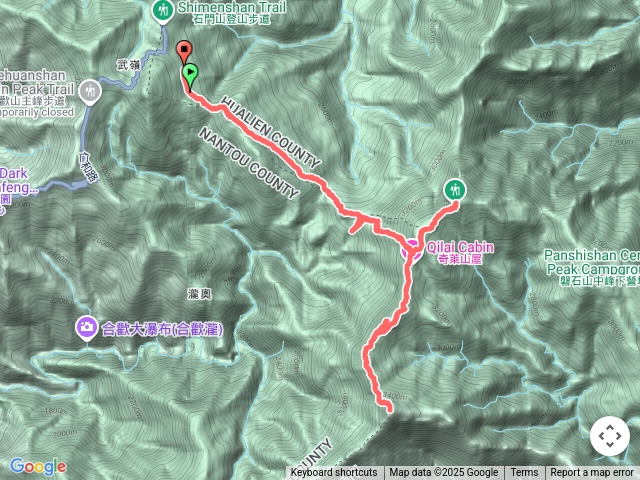Viewport: 640px width, 480px height.
Task: Click the 合歡大瀑布(合歡瀧) place label
Action: point(162,329)
